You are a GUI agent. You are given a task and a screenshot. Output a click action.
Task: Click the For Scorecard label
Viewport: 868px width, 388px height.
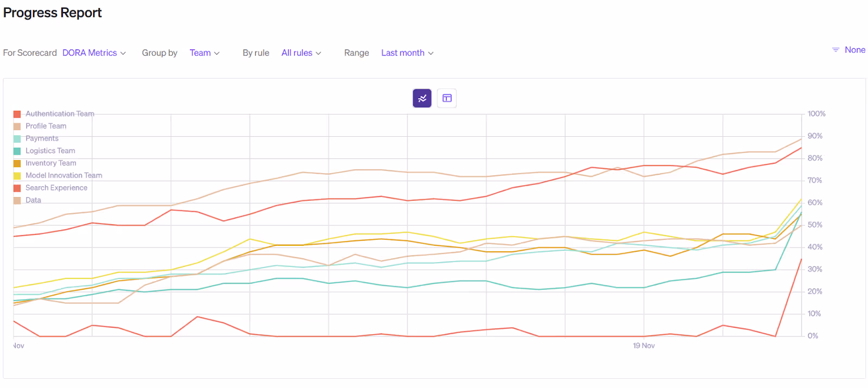click(x=30, y=53)
